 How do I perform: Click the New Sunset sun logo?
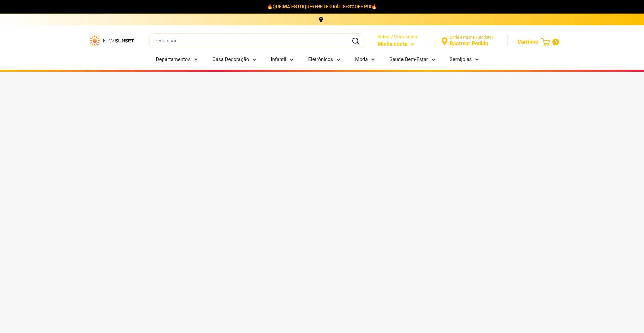tap(95, 41)
